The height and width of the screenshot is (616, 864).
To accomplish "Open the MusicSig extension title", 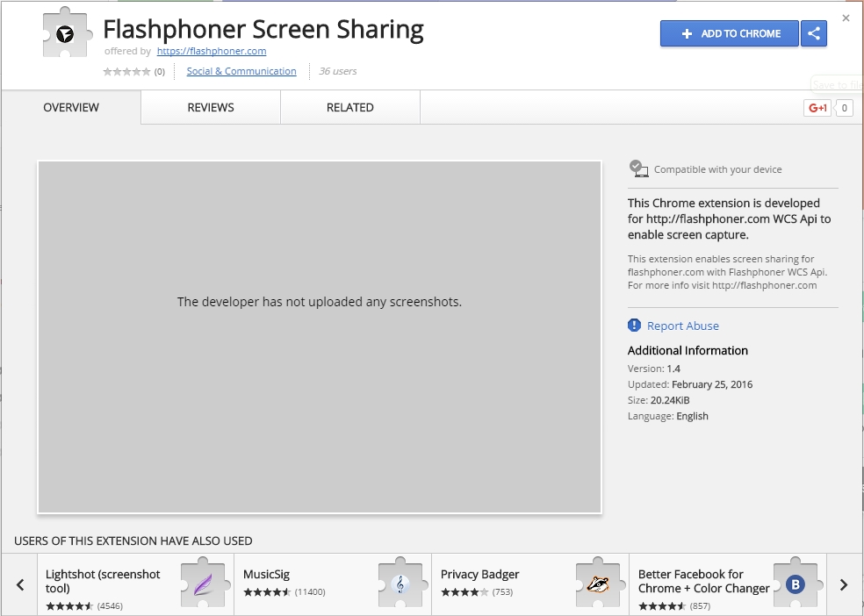I will pos(266,574).
